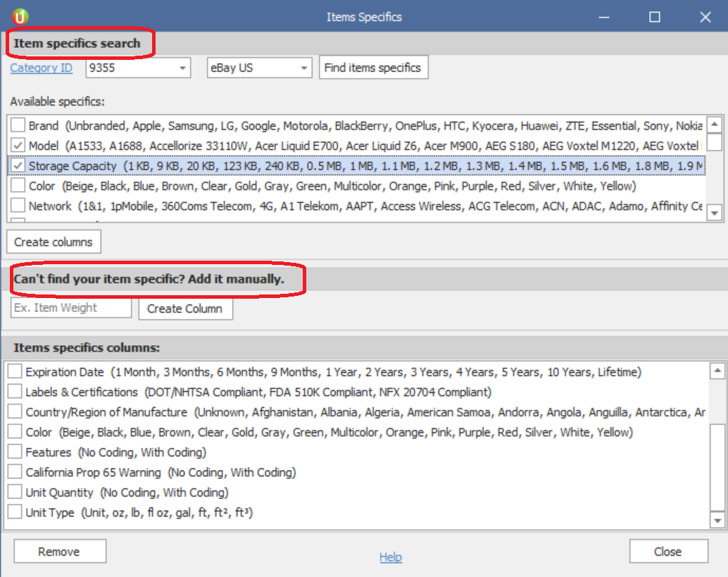Select the Expiration Date row text

[333, 372]
